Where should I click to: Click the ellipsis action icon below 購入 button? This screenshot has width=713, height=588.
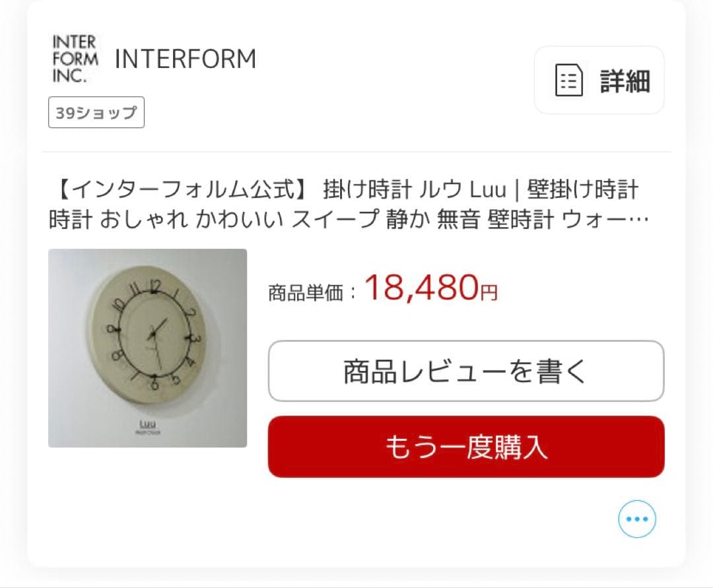pos(636,519)
